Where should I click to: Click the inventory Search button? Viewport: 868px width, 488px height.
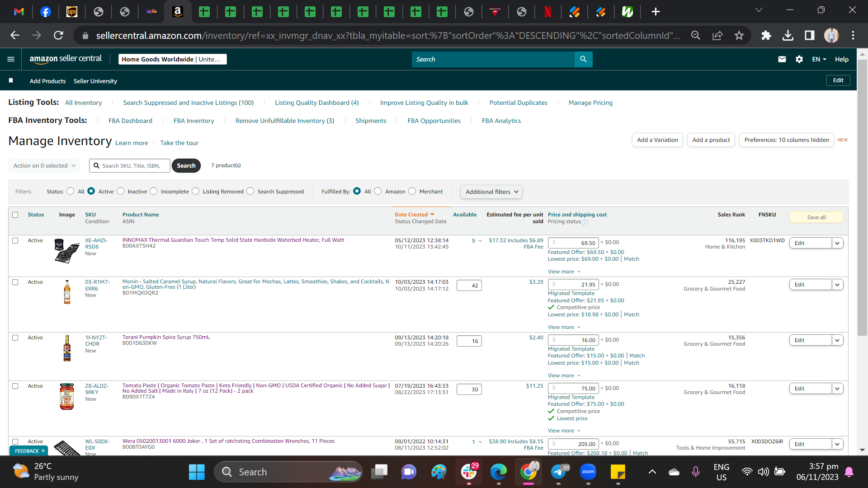tap(186, 166)
